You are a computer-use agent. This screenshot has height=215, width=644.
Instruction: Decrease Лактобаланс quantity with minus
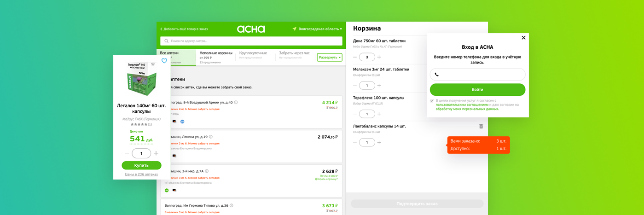pos(355,142)
